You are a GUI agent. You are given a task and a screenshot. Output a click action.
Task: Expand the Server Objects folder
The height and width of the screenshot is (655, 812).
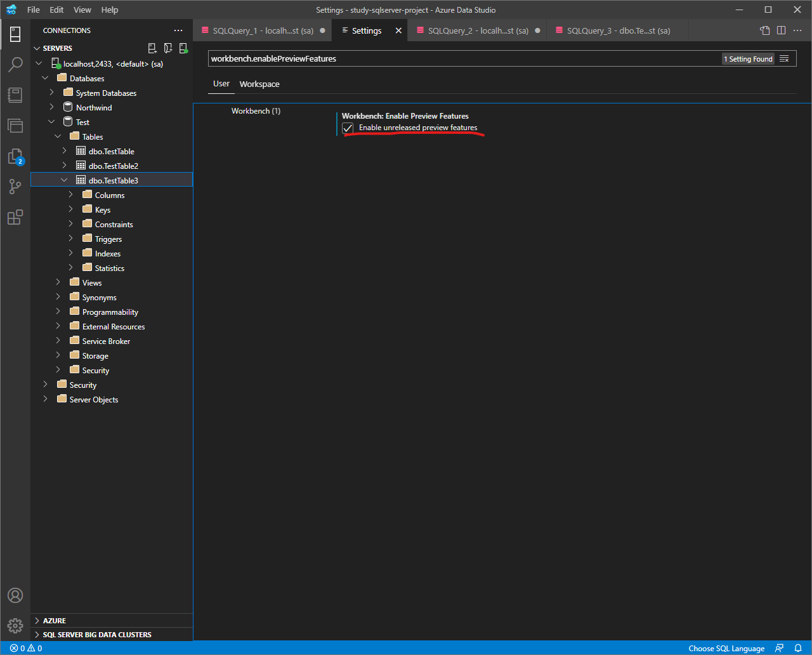[x=45, y=399]
